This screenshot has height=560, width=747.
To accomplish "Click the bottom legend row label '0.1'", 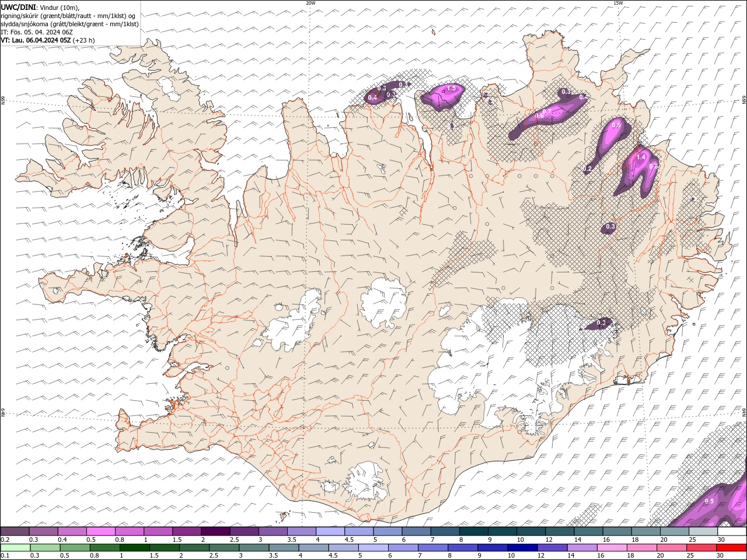I will coord(5,555).
